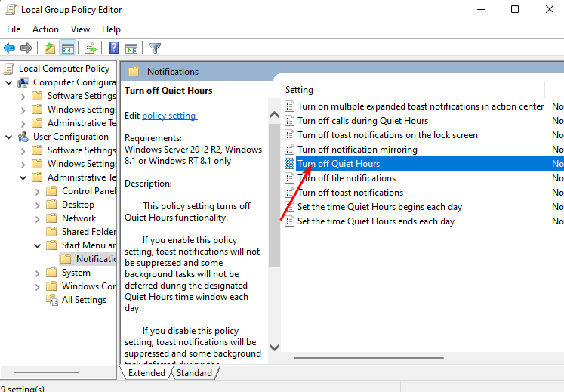Image resolution: width=564 pixels, height=392 pixels.
Task: Click the Forward arrow toolbar icon
Action: point(26,48)
